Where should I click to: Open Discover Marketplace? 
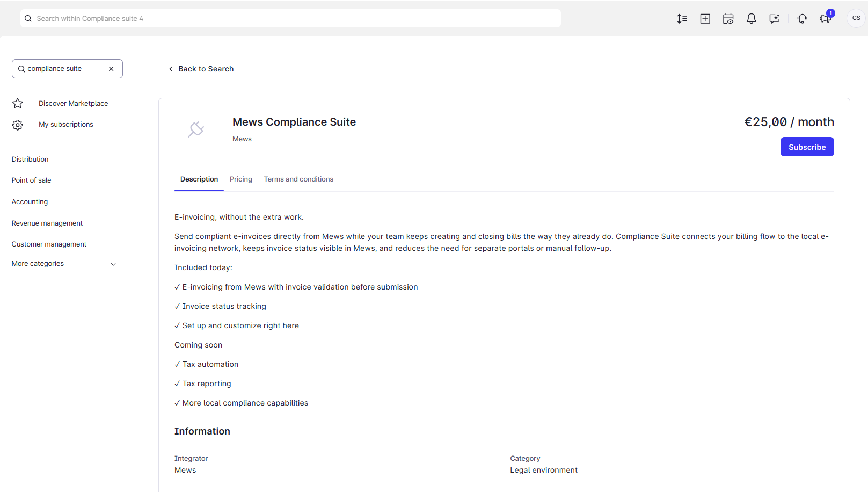pyautogui.click(x=74, y=103)
